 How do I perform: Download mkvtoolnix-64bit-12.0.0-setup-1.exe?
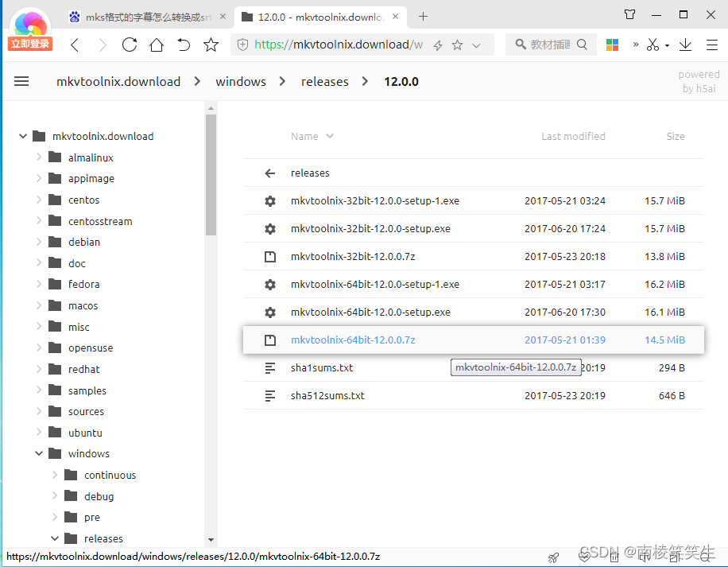[x=473, y=284]
